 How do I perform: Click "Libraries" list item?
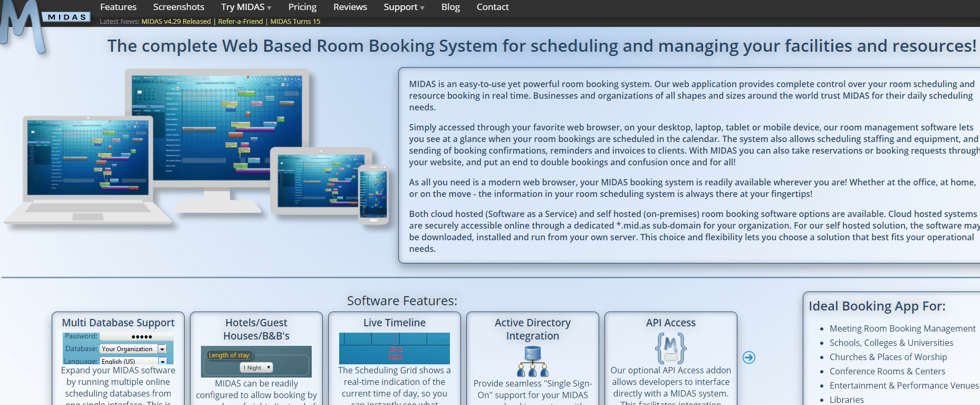(847, 400)
